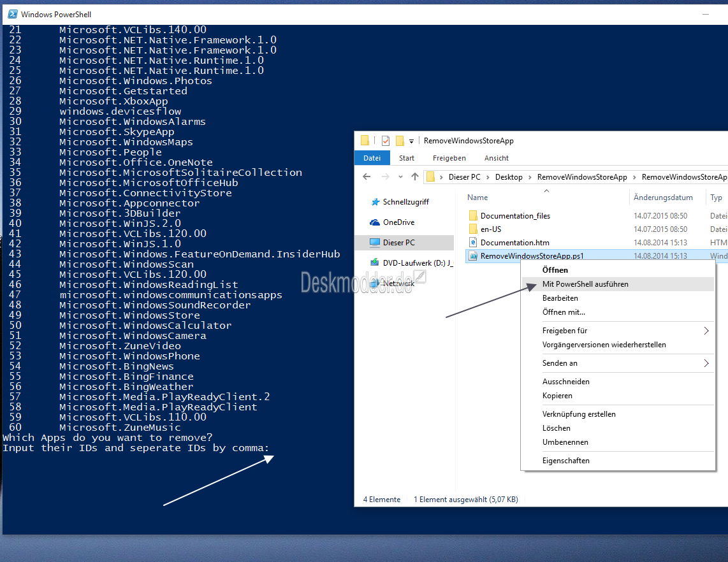The image size is (728, 562).
Task: Click first RemoveWindowsStoreApp breadcrumb segment
Action: (x=582, y=177)
